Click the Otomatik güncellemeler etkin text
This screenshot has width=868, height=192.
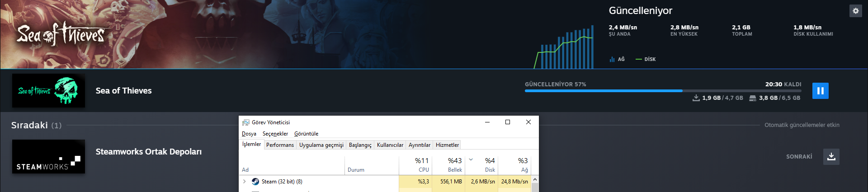pyautogui.click(x=802, y=125)
